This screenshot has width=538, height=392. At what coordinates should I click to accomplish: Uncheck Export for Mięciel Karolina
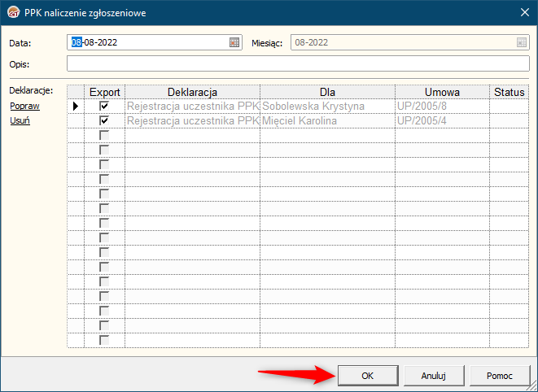click(x=104, y=120)
